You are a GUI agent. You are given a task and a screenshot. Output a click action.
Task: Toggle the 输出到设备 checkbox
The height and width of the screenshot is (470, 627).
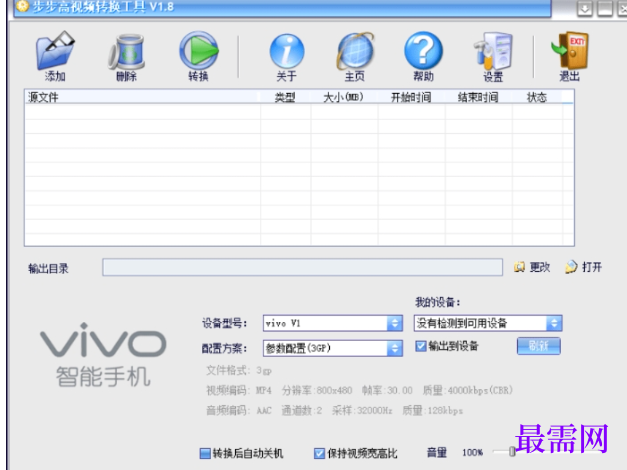pos(421,346)
